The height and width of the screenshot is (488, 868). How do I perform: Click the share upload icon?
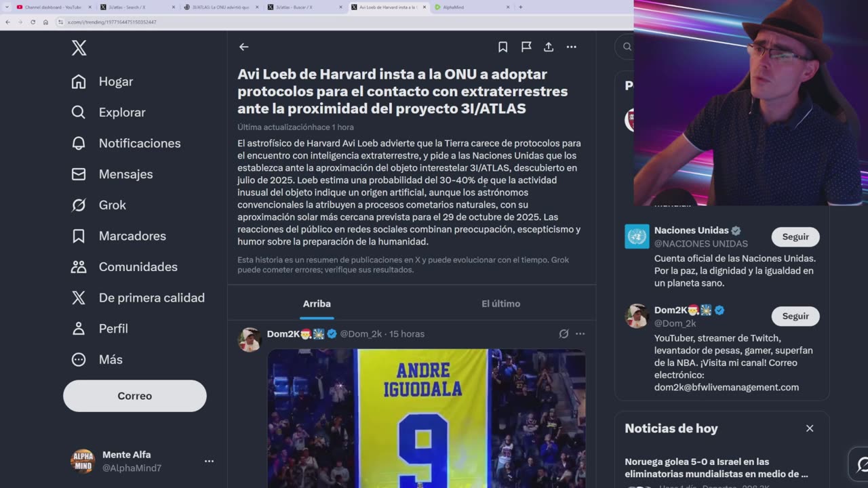click(548, 47)
